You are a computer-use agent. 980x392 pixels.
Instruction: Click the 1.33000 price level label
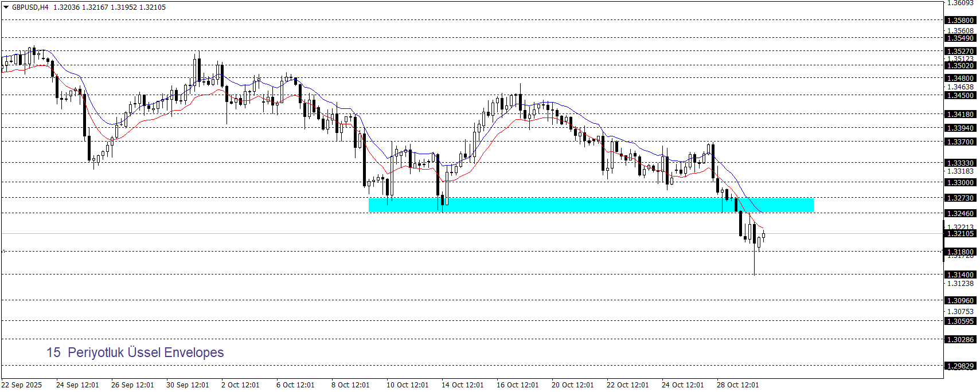click(x=960, y=183)
